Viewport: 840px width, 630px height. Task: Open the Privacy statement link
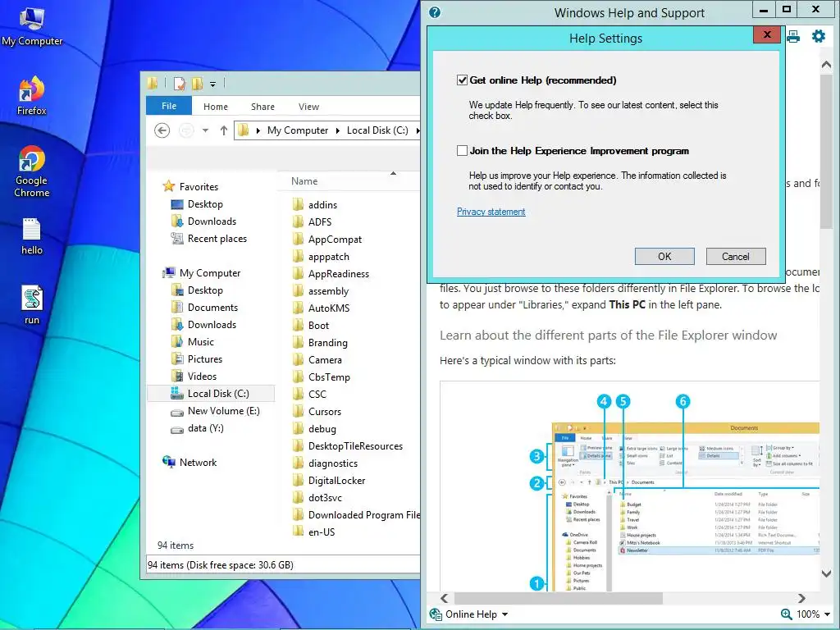coord(491,212)
